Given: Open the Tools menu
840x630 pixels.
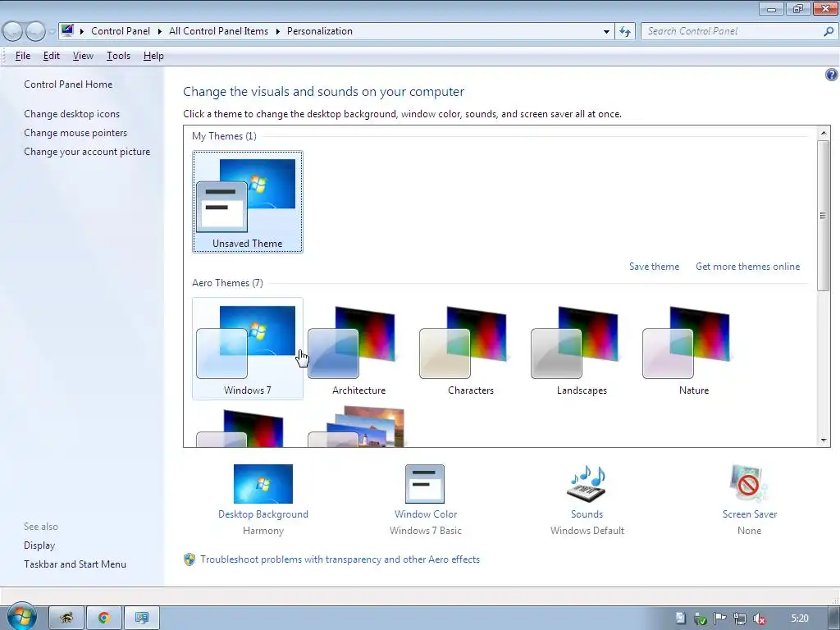Looking at the screenshot, I should [118, 56].
